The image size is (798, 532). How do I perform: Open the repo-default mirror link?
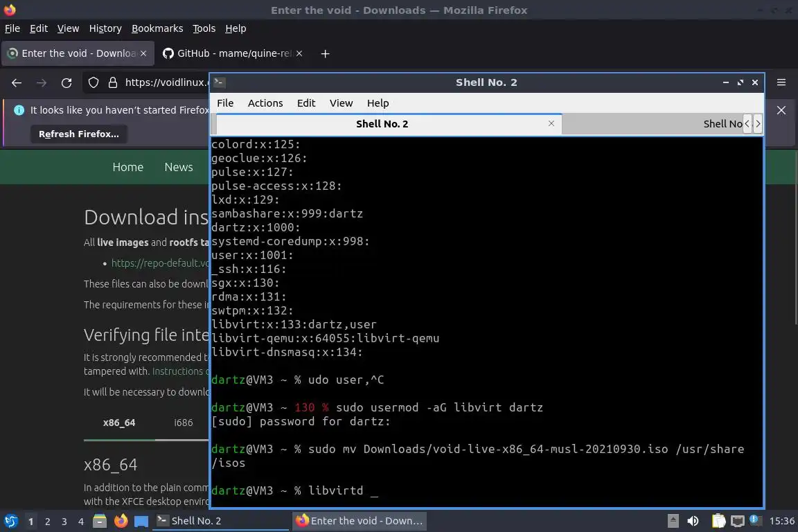pyautogui.click(x=160, y=263)
